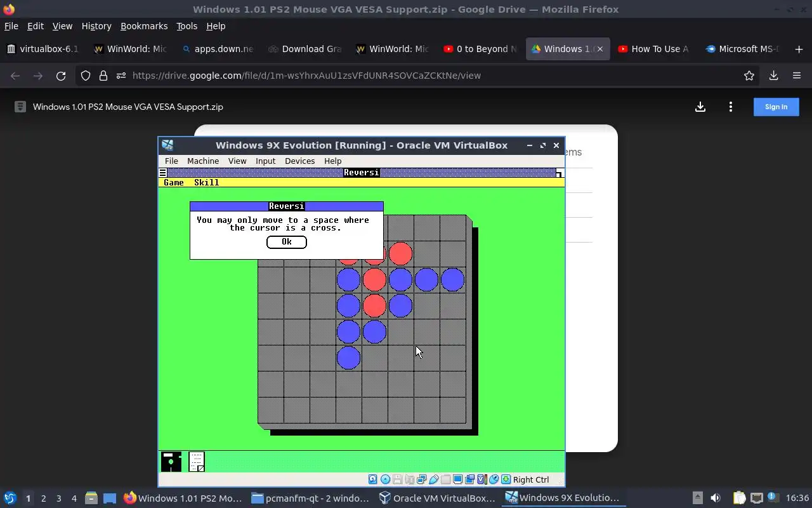Viewport: 812px width, 508px height.
Task: Open the VirtualBox View menu
Action: click(237, 161)
